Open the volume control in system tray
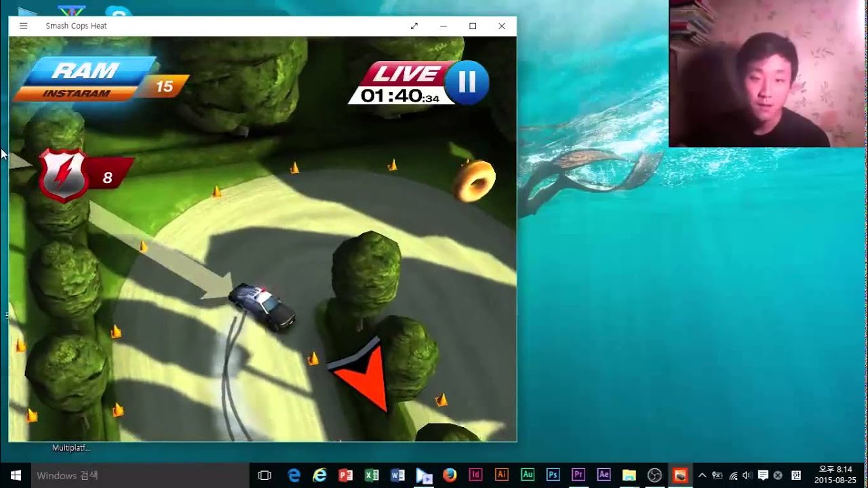Viewport: 868px width, 488px height. pyautogui.click(x=747, y=475)
